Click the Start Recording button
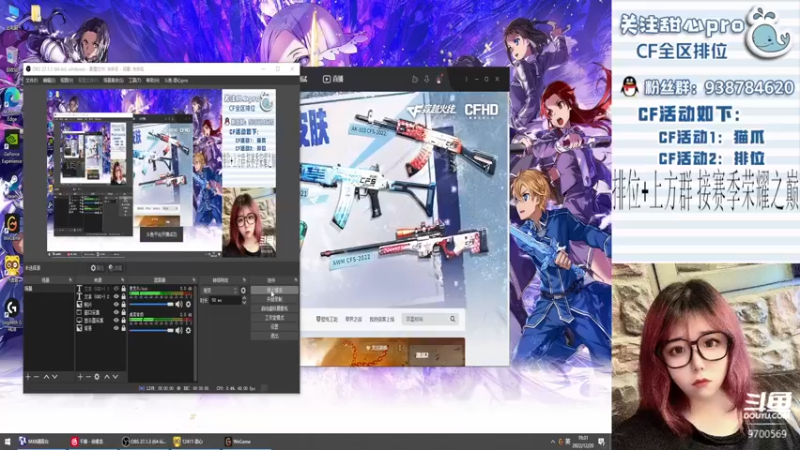The image size is (800, 450). [274, 299]
